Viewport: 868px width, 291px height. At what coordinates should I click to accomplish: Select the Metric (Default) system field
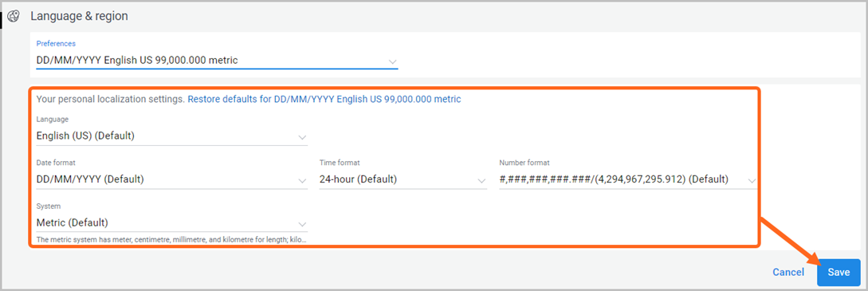coord(172,223)
